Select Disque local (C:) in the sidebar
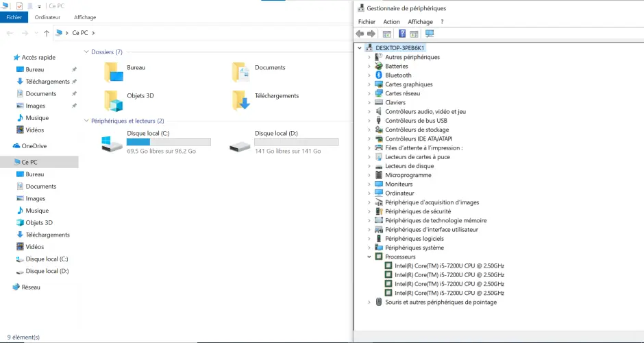The image size is (644, 343). pos(47,259)
